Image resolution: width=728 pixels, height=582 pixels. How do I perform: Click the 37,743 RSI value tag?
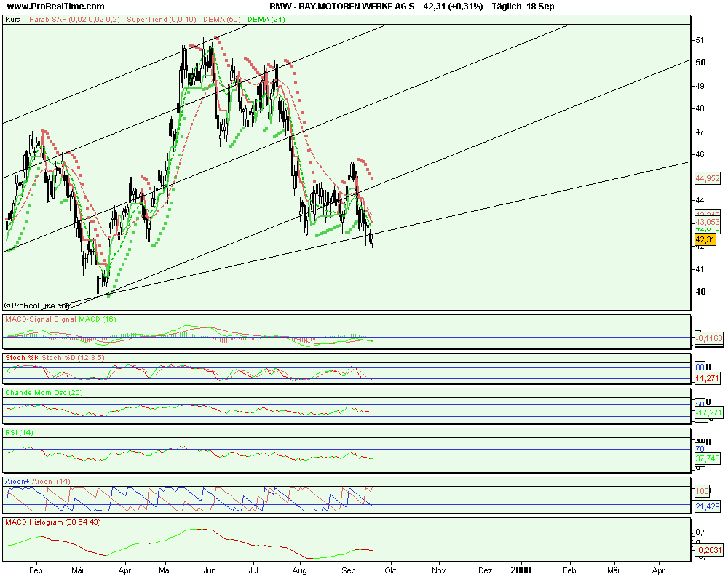click(708, 458)
